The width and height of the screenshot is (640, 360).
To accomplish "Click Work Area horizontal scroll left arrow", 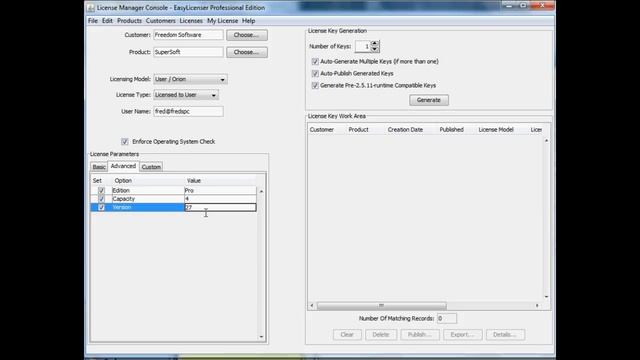I will pyautogui.click(x=312, y=306).
